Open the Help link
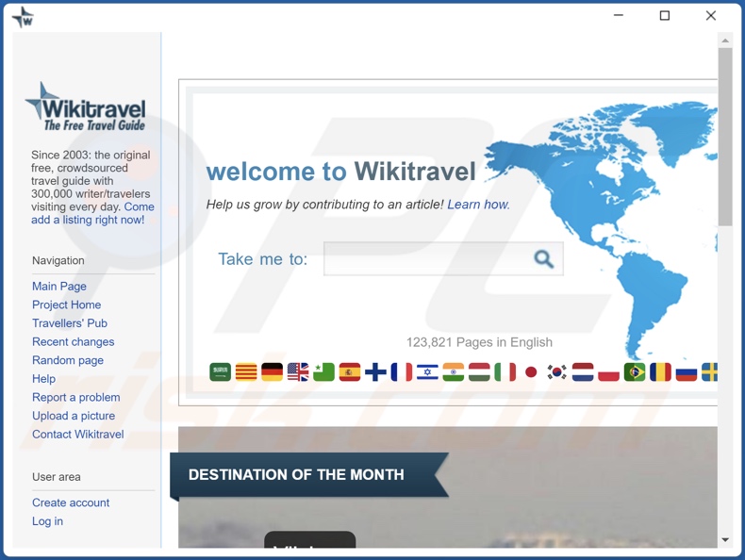This screenshot has height=560, width=745. click(43, 379)
